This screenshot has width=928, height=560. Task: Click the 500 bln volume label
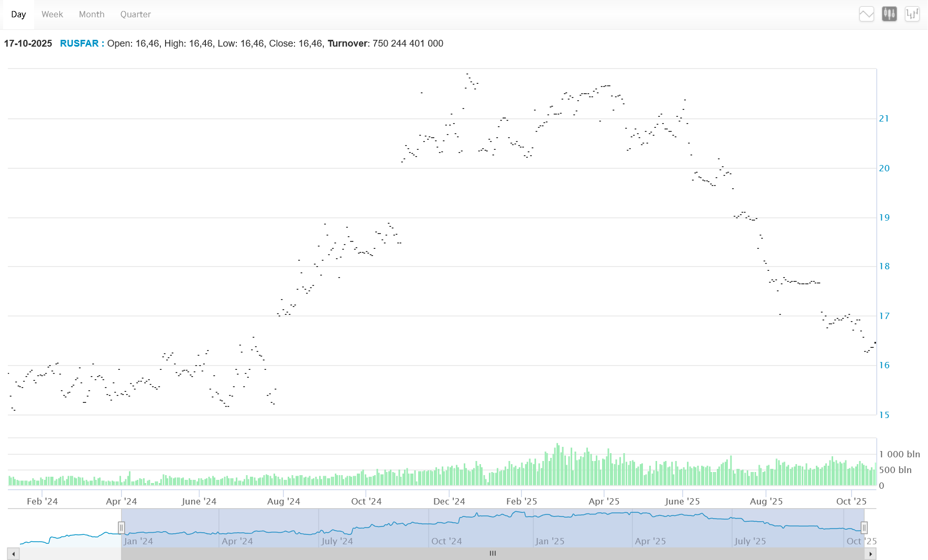point(896,470)
